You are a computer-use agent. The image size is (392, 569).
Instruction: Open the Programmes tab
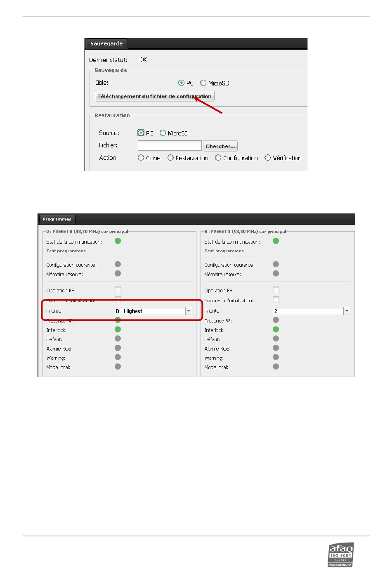tap(57, 219)
